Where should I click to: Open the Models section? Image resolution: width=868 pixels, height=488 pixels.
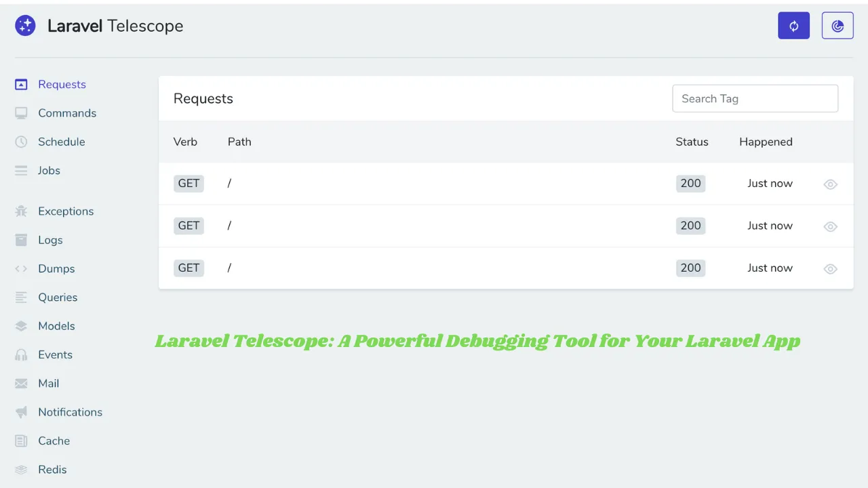[56, 326]
